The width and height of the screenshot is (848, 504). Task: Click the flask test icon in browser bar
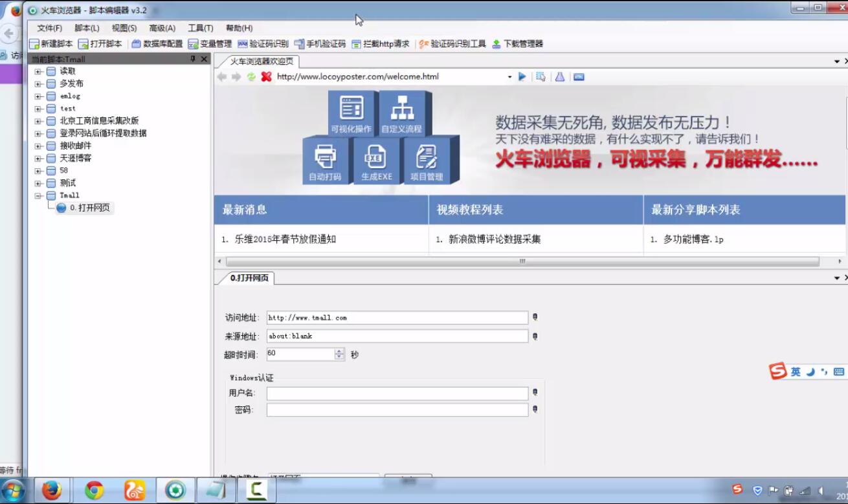[x=560, y=76]
